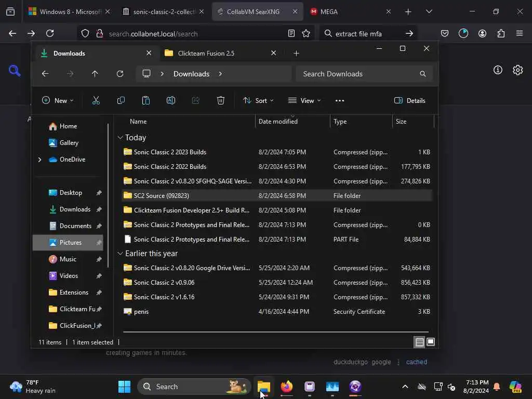The width and height of the screenshot is (532, 399).
Task: Open the New dropdown menu
Action: [57, 100]
